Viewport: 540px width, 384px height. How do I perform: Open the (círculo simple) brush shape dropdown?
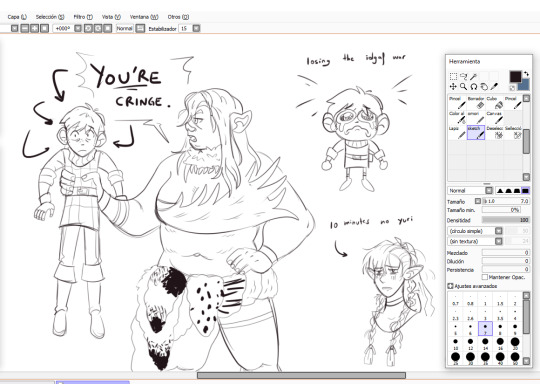tap(499, 231)
